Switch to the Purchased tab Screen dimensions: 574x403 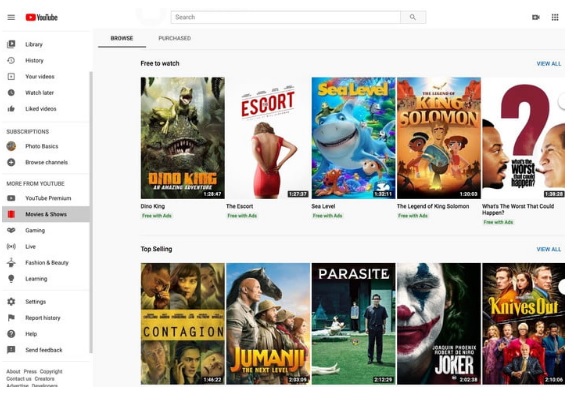[175, 38]
